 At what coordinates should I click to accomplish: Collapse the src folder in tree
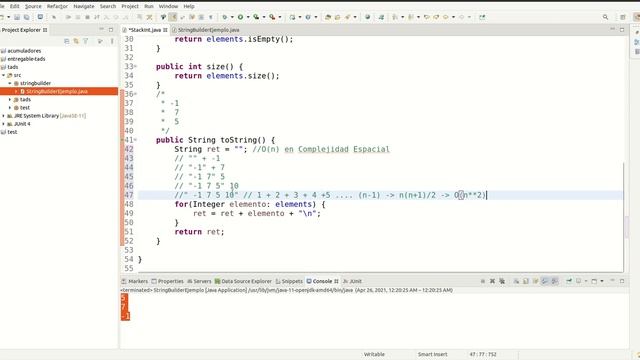4,75
